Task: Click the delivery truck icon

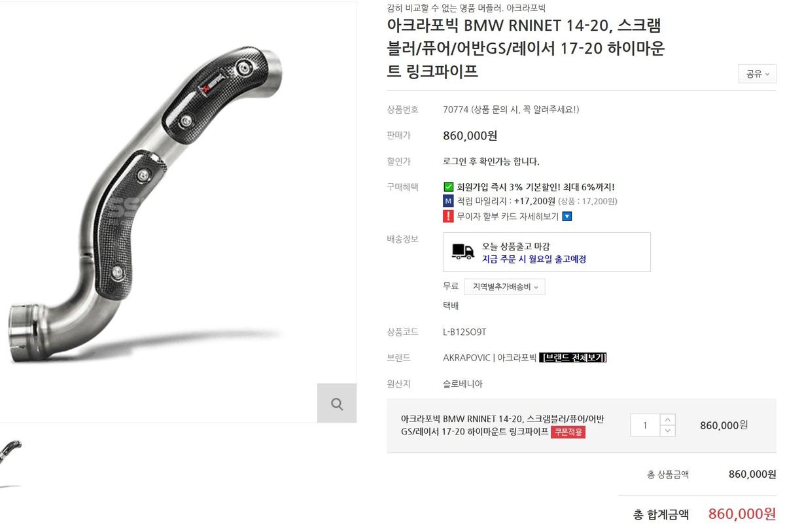Action: 463,252
